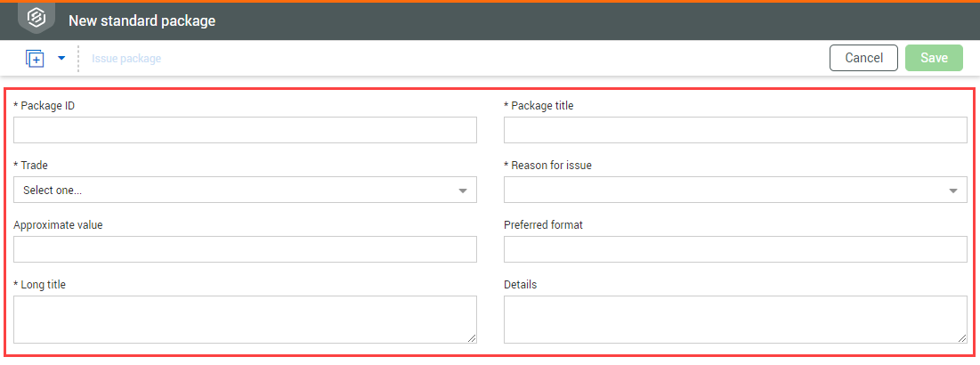Select the Approximate value input
The height and width of the screenshot is (365, 980).
pyautogui.click(x=245, y=249)
